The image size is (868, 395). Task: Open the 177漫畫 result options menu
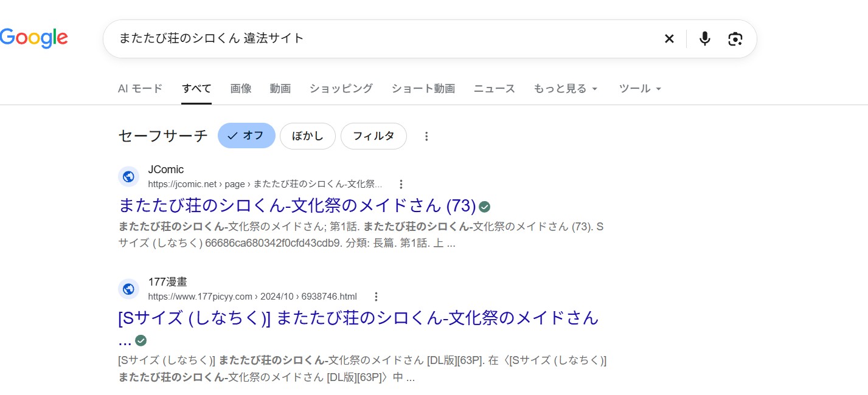click(x=376, y=297)
